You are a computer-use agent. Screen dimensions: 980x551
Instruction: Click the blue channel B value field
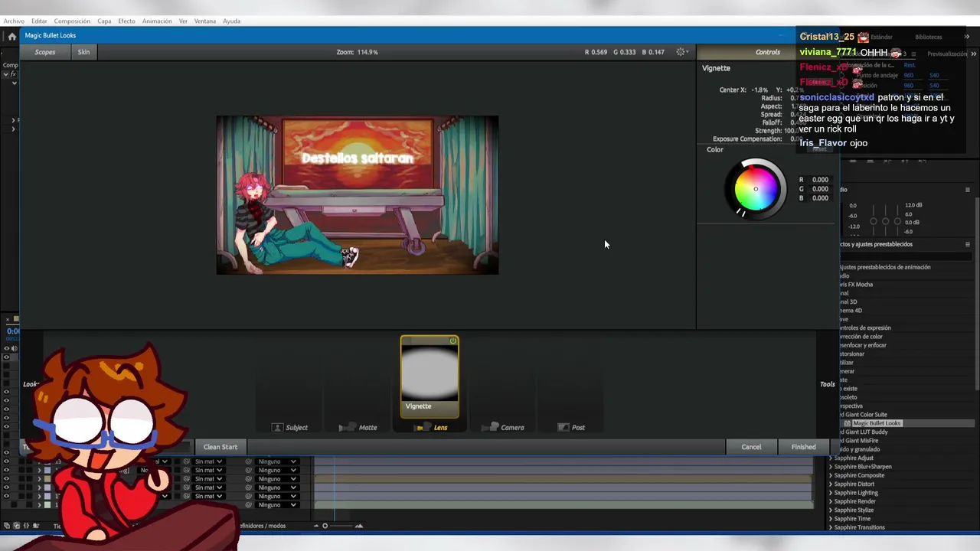click(819, 198)
